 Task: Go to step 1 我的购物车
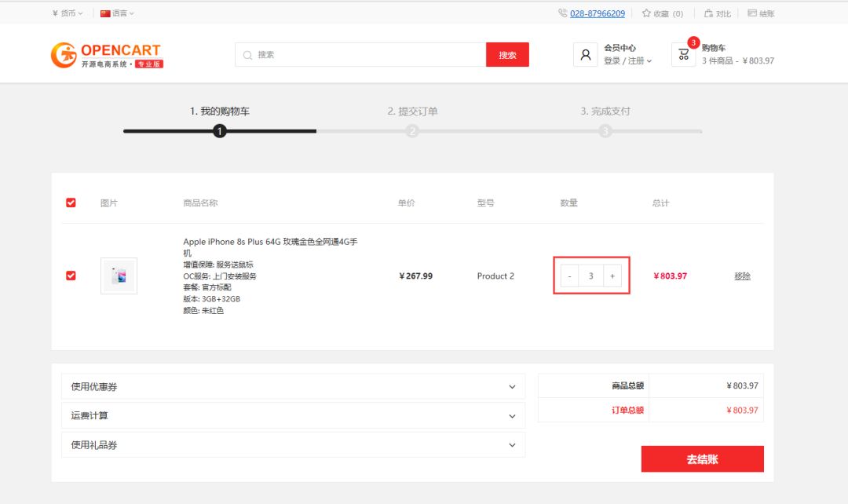(220, 111)
